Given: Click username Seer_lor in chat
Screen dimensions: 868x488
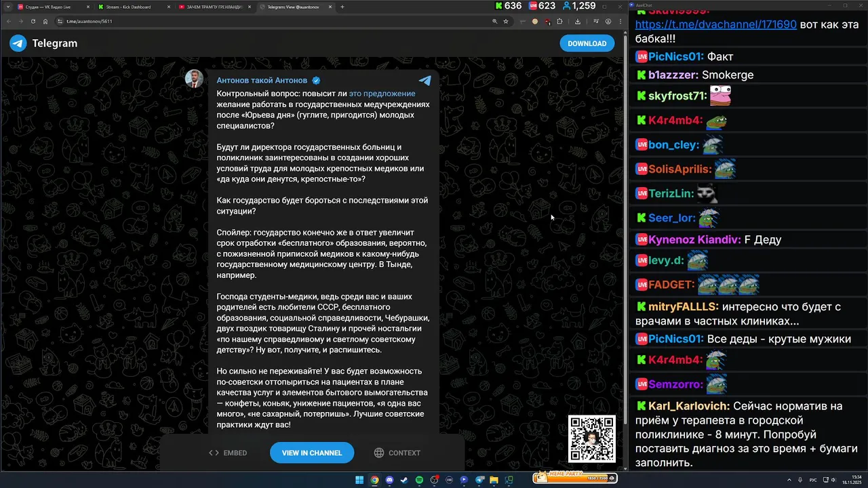Looking at the screenshot, I should coord(672,218).
